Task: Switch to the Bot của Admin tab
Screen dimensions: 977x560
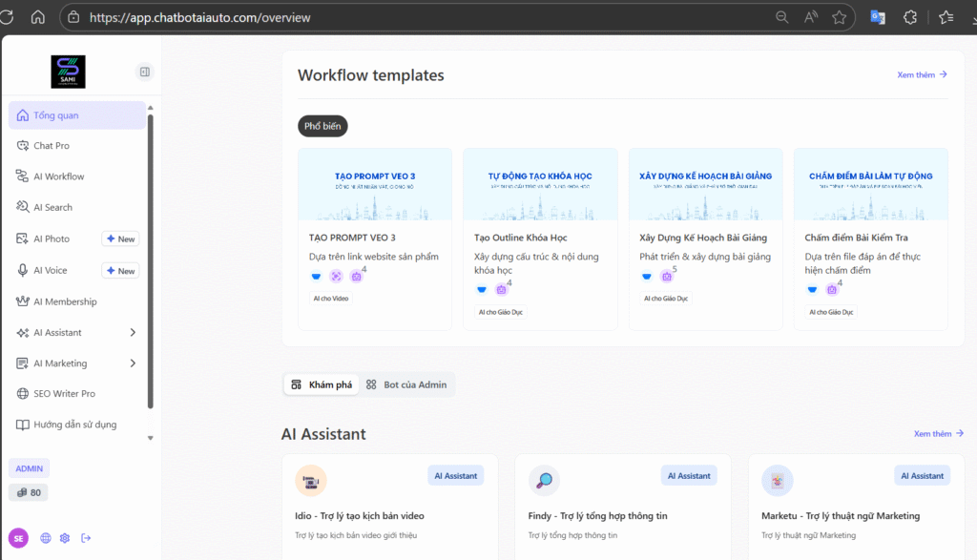Action: (x=406, y=384)
